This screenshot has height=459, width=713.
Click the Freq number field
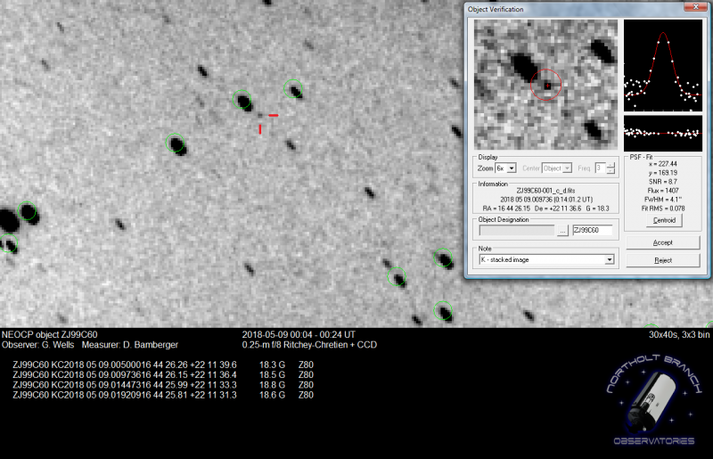point(600,169)
